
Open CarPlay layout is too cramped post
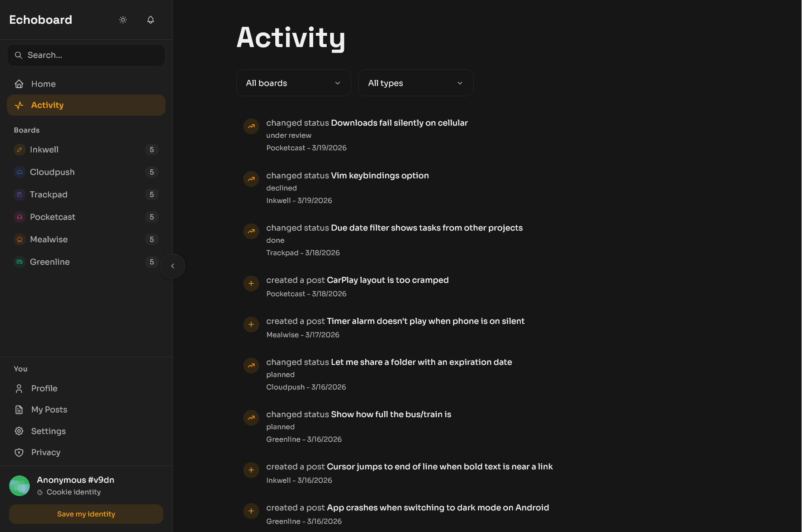pyautogui.click(x=387, y=280)
